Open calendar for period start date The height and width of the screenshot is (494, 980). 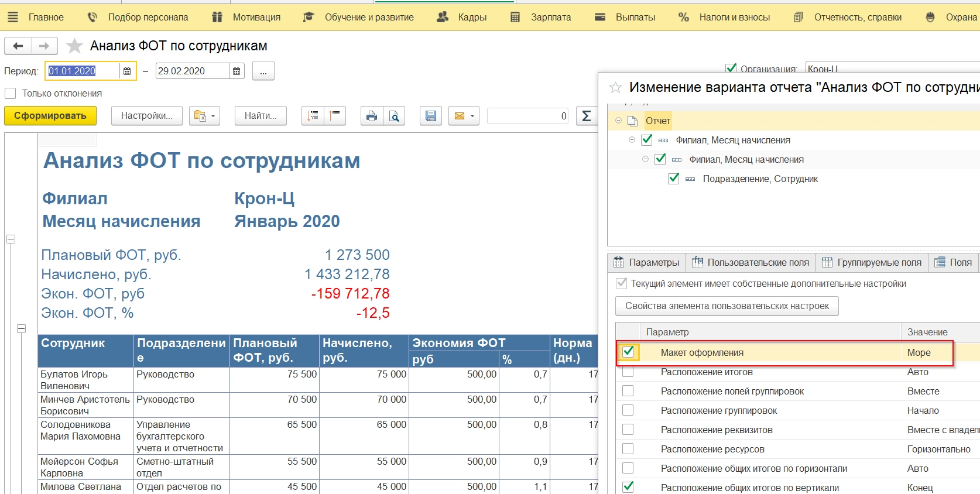click(x=127, y=71)
